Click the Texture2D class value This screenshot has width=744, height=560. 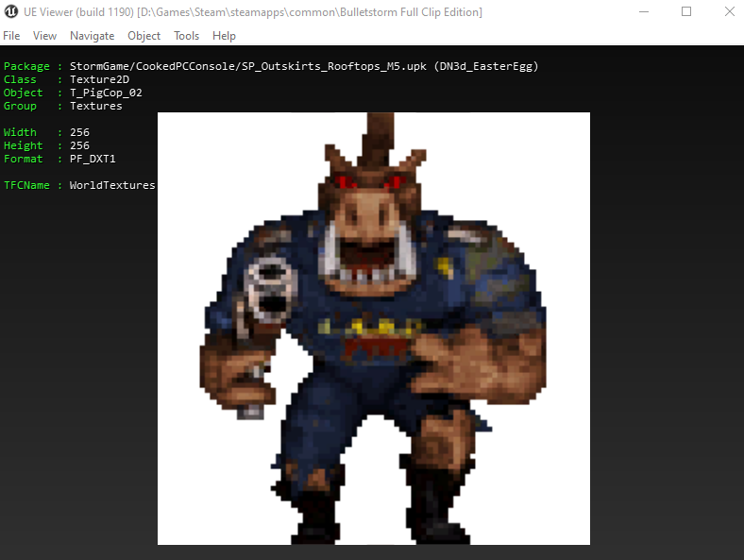click(x=99, y=79)
